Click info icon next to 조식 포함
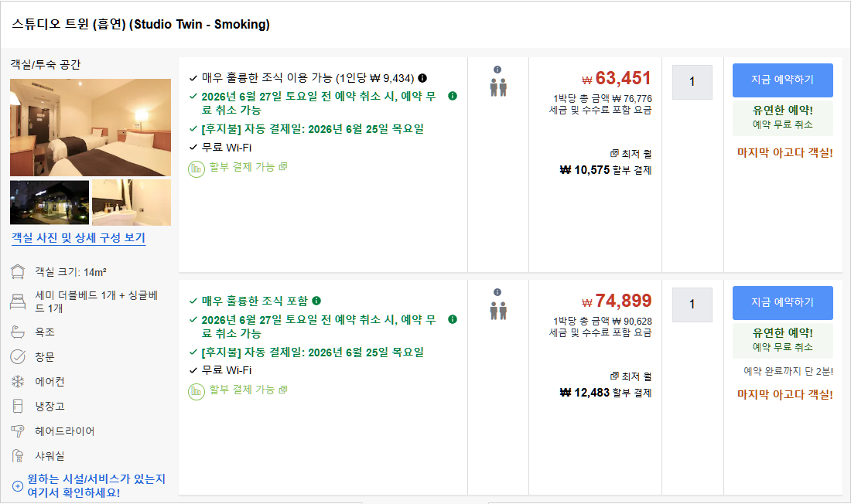 pyautogui.click(x=316, y=301)
